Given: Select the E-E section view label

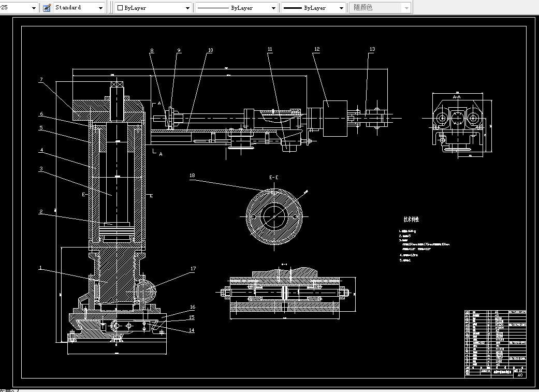Looking at the screenshot, I should [273, 178].
